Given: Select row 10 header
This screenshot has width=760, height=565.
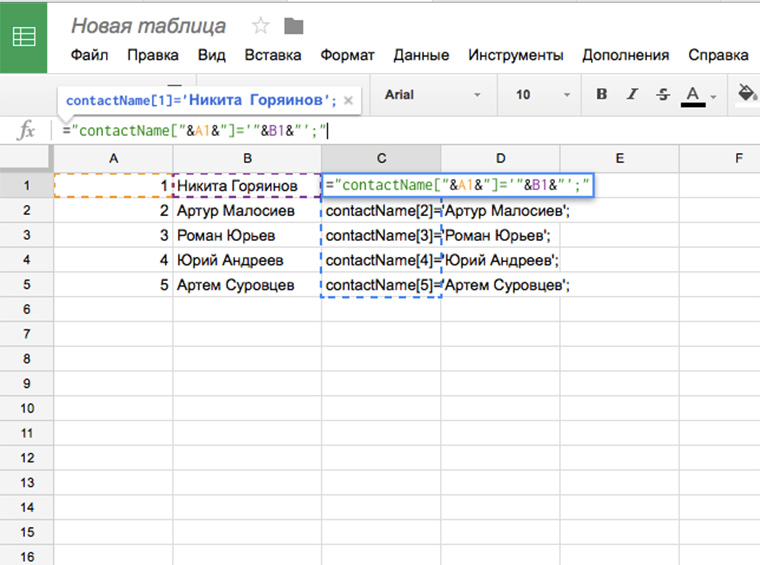Looking at the screenshot, I should tap(27, 408).
